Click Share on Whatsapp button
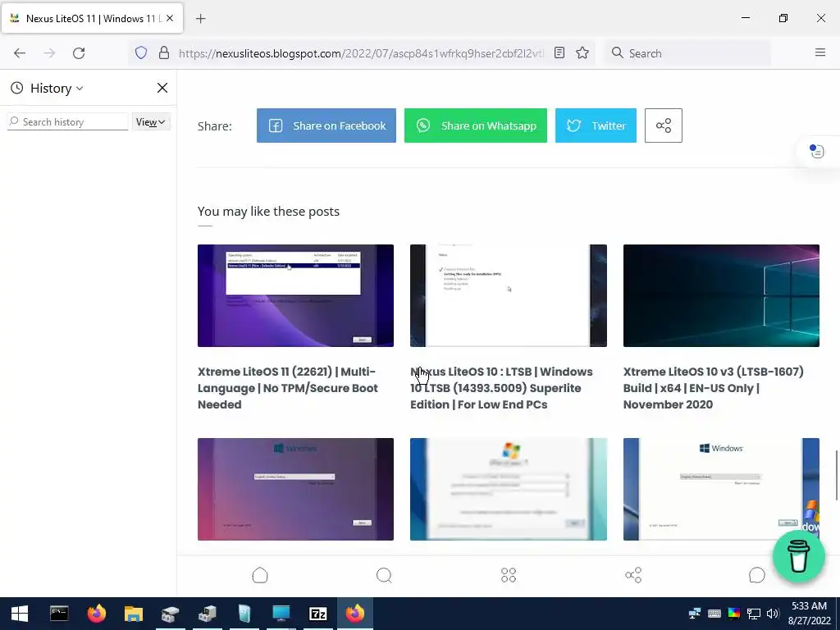 (476, 126)
